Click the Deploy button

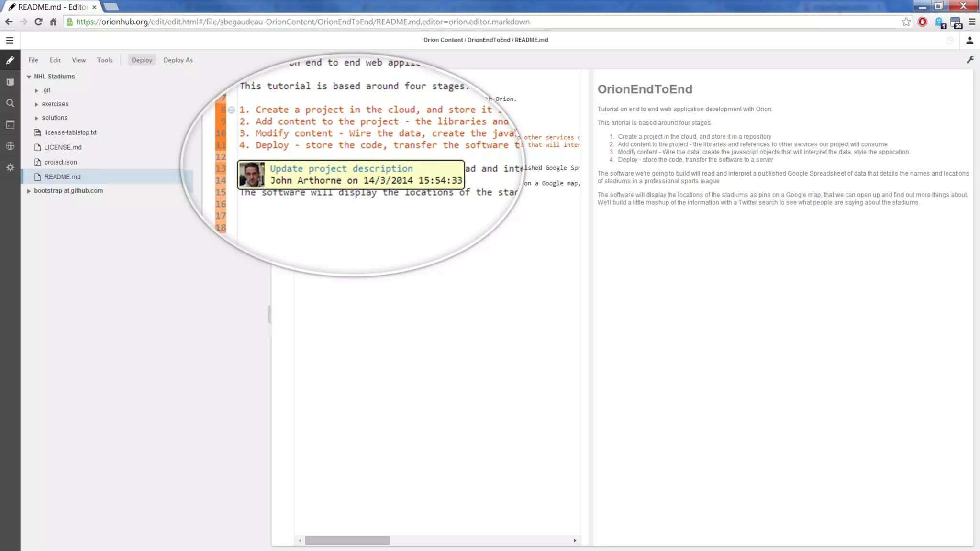(142, 60)
